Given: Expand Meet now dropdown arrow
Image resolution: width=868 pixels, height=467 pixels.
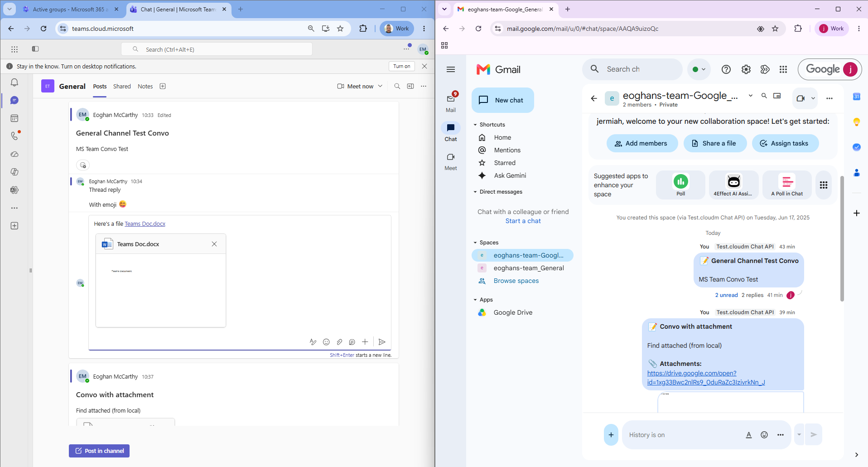Looking at the screenshot, I should click(x=380, y=86).
